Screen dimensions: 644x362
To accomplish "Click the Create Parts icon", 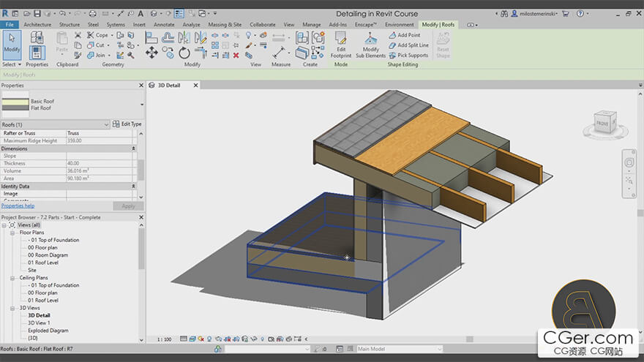I will pyautogui.click(x=302, y=53).
